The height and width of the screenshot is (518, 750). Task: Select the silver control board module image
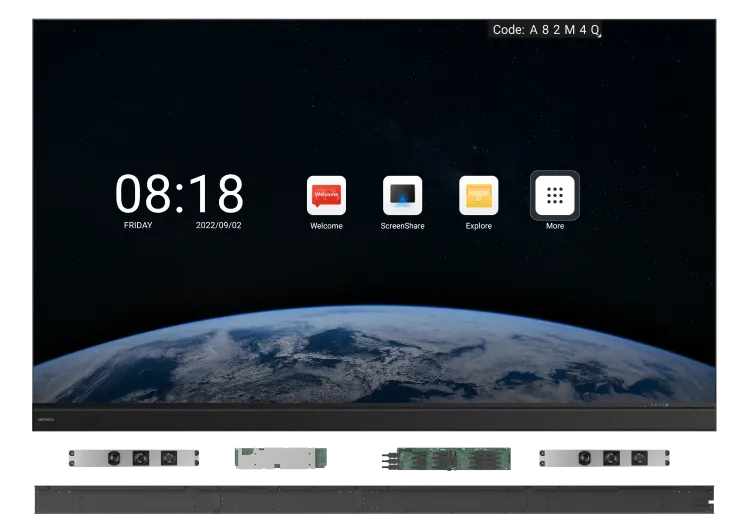[281, 458]
